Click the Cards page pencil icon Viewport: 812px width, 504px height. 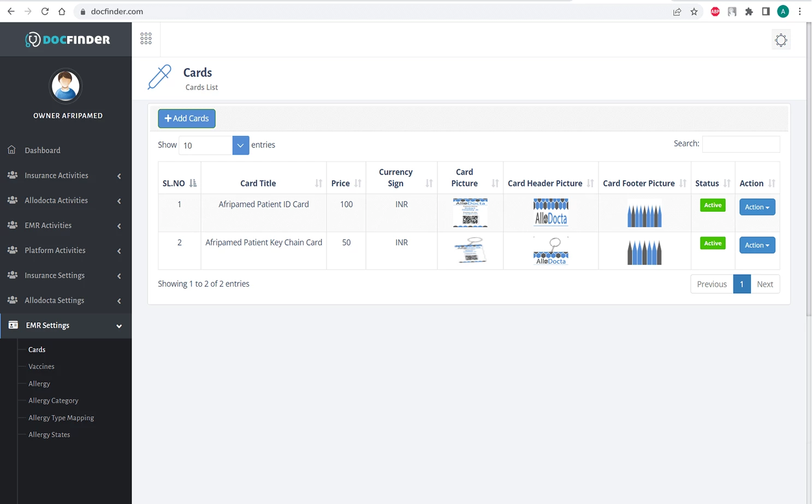click(159, 77)
